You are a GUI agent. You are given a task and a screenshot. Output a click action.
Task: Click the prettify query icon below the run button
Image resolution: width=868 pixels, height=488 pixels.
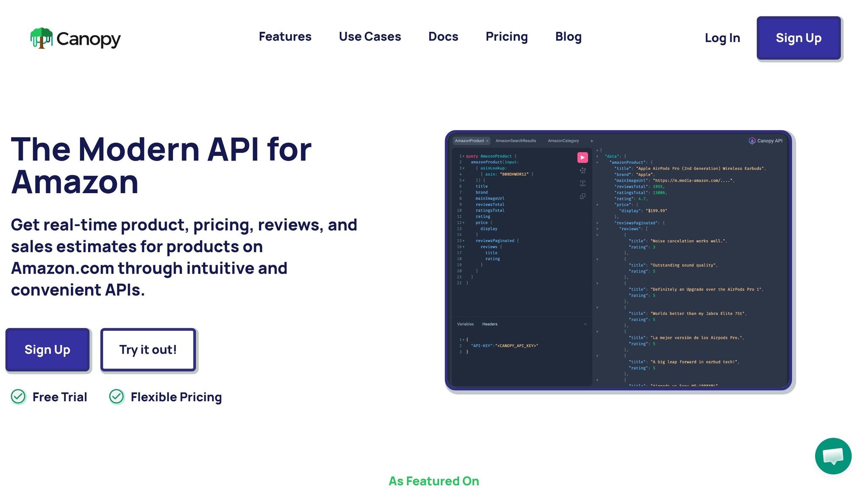tap(583, 170)
